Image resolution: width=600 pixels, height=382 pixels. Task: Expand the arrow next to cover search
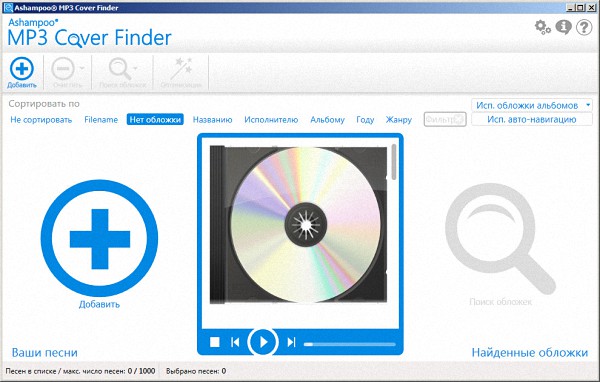pos(135,68)
